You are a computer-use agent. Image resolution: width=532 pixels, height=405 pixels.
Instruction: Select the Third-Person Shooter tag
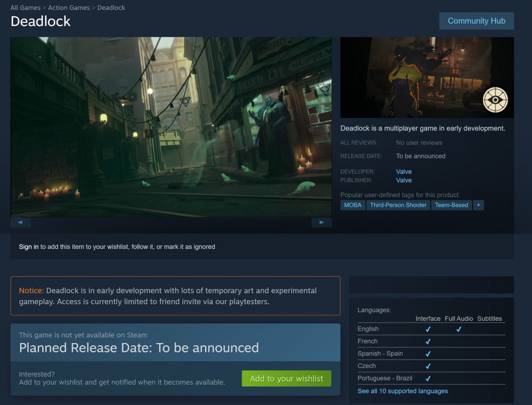pos(398,205)
